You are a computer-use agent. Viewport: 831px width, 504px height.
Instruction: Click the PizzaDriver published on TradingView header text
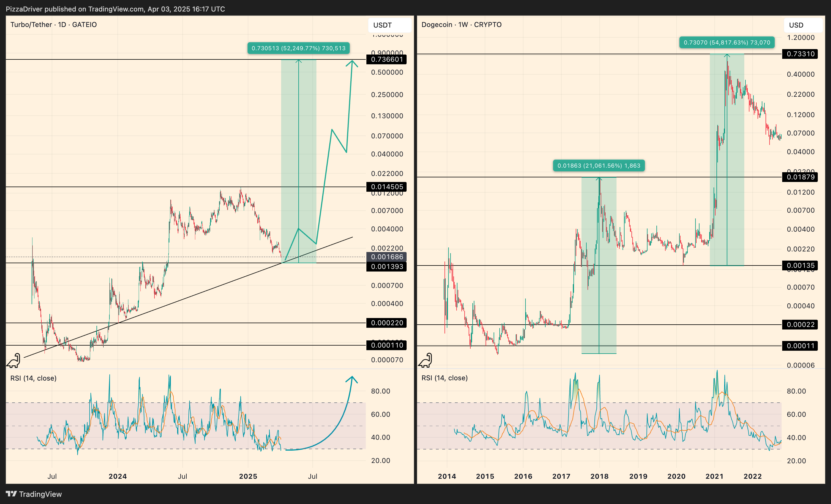point(115,9)
